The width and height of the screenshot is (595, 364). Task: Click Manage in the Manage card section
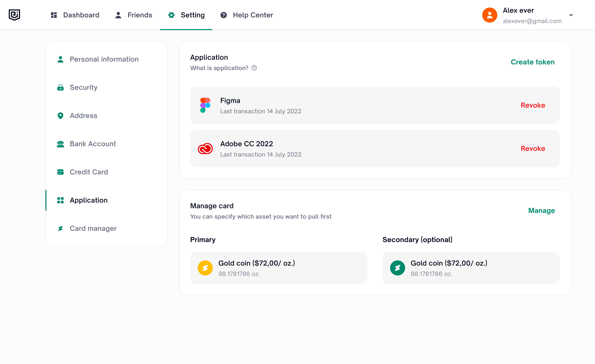point(541,210)
